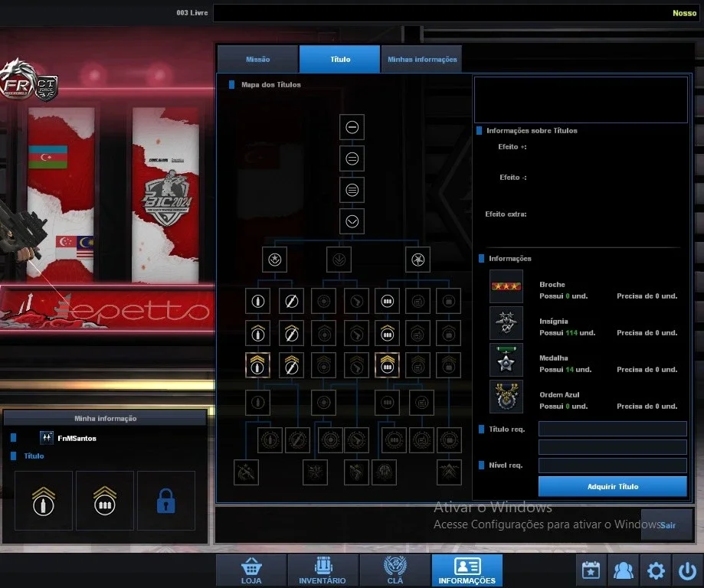
Task: Select the dimmed radio title without chevrons
Action: 417,301
